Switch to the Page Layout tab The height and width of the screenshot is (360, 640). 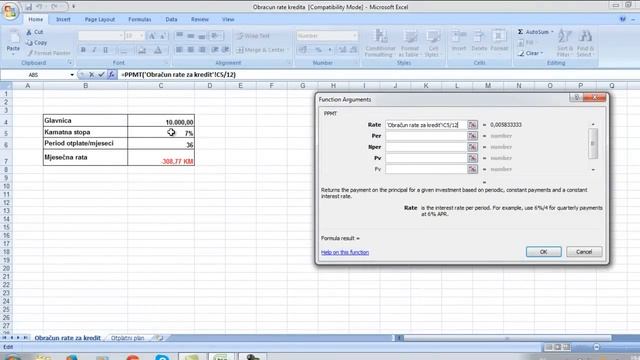[x=100, y=20]
